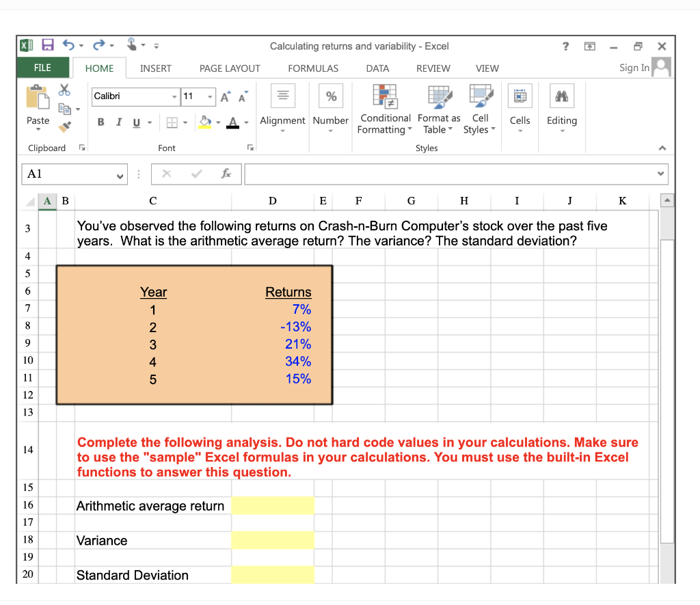The image size is (700, 605).
Task: Open the Editing group find icon
Action: 561,96
